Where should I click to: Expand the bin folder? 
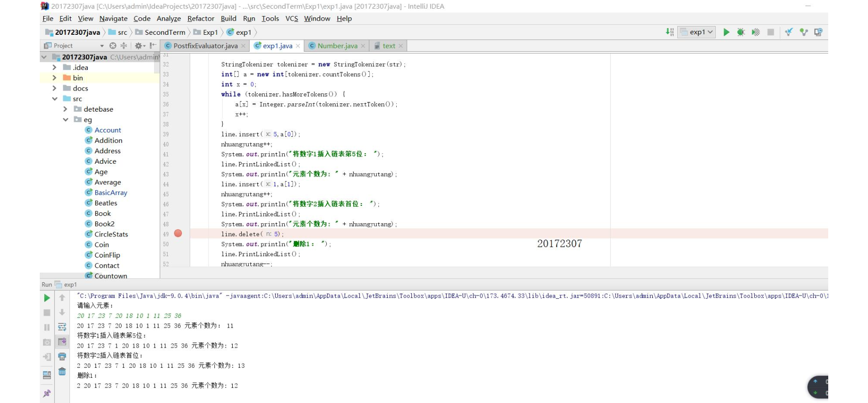(x=54, y=78)
